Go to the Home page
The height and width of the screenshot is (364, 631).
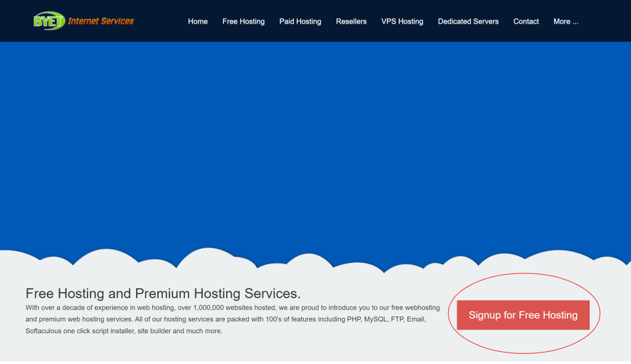click(198, 22)
